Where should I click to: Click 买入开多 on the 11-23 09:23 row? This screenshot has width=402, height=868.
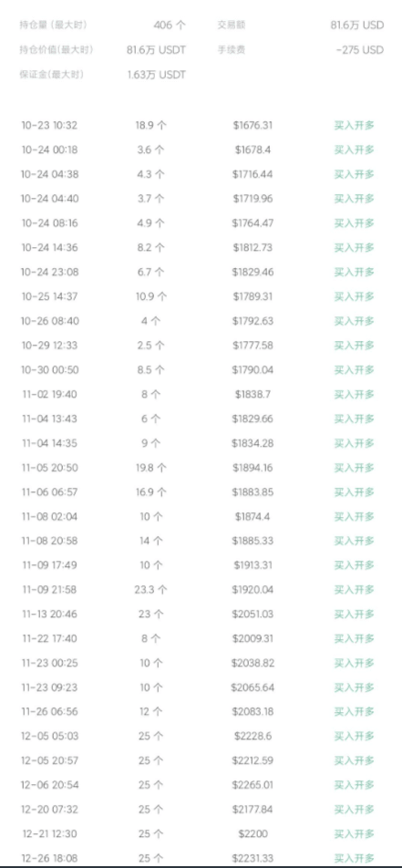click(355, 687)
